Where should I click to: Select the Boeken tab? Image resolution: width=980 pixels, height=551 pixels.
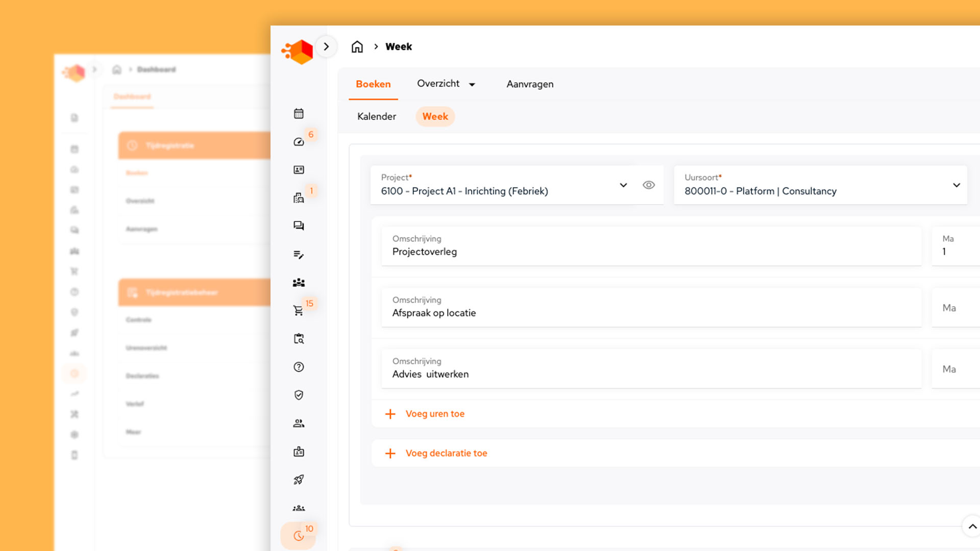coord(373,84)
